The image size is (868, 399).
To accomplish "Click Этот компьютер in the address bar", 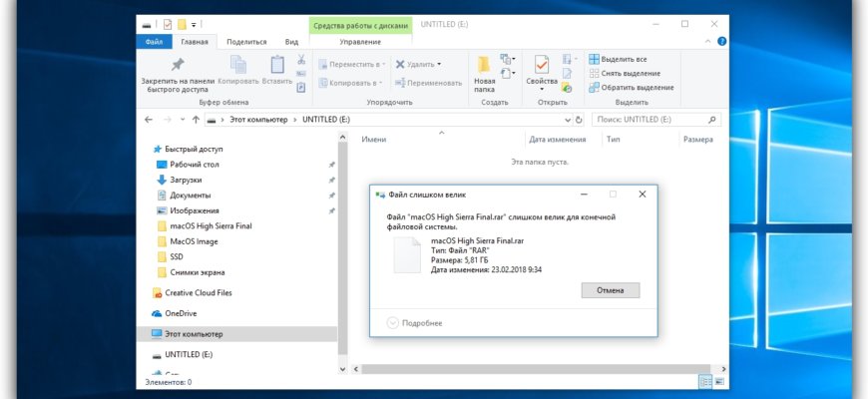I will pyautogui.click(x=258, y=120).
